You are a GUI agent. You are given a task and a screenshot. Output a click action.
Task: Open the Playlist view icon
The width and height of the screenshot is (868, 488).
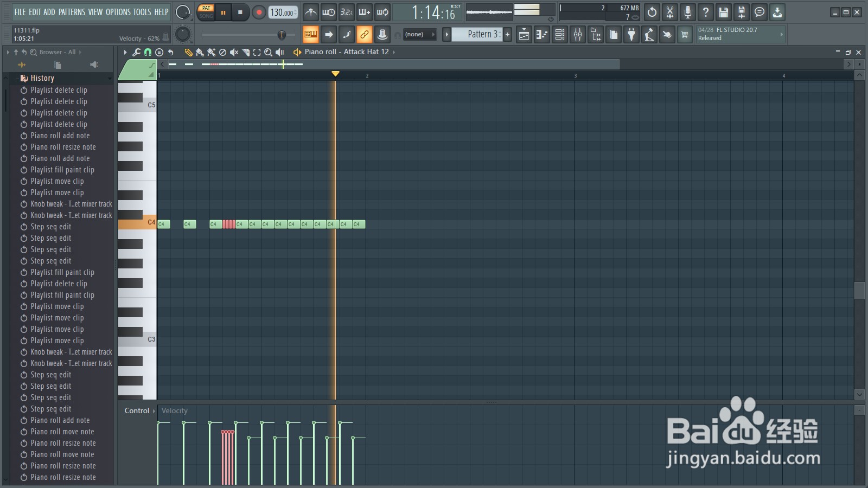tap(524, 35)
